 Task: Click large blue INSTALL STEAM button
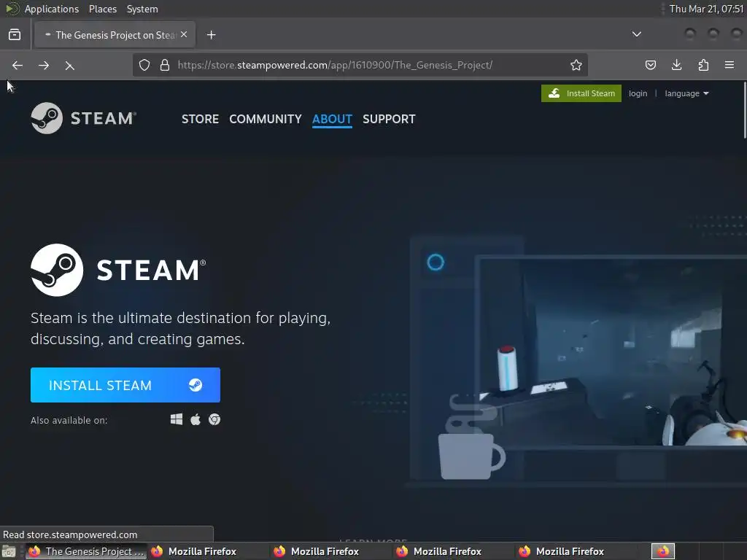125,385
